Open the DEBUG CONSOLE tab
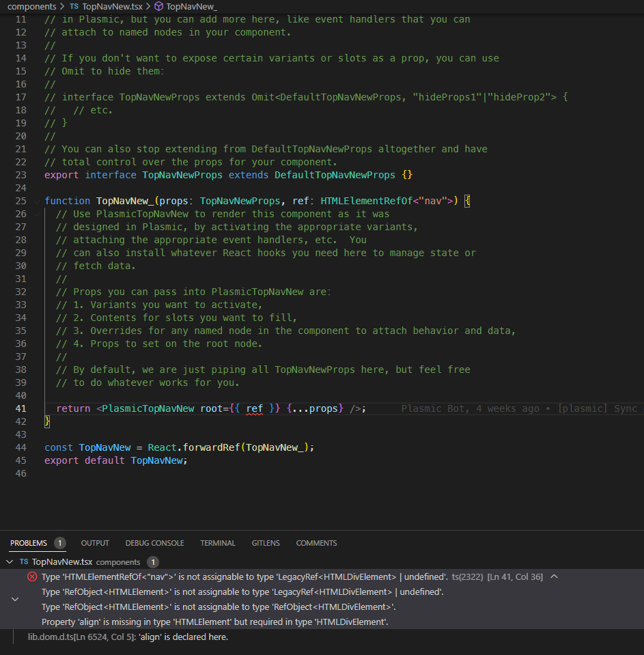 (154, 543)
